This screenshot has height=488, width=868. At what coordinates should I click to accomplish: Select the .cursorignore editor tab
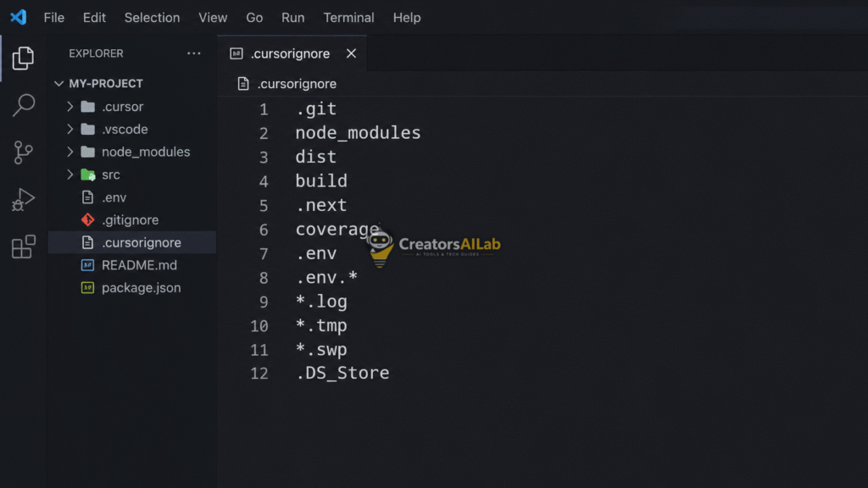[x=292, y=53]
